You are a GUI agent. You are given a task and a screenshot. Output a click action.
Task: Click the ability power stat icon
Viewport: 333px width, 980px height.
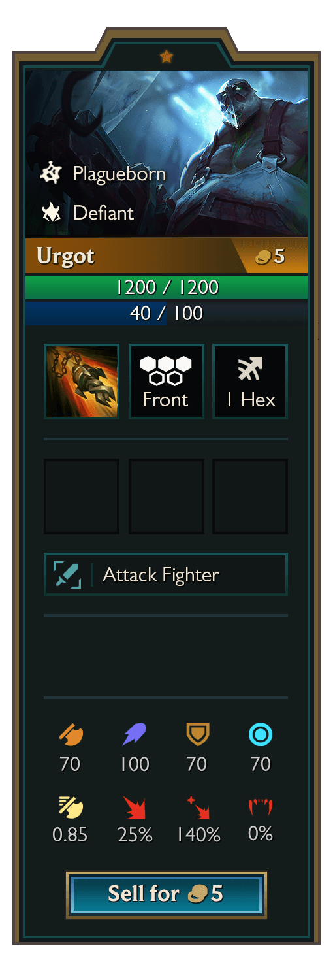coord(134,735)
